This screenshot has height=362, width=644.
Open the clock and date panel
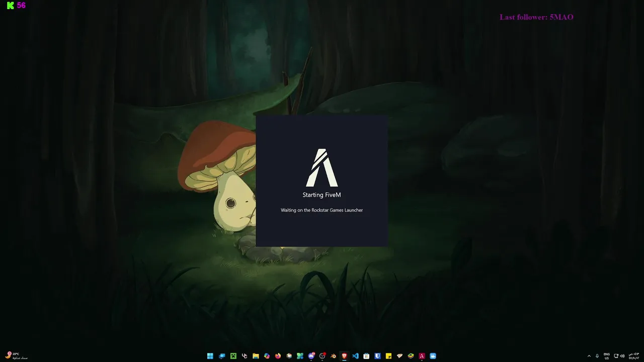coord(634,356)
